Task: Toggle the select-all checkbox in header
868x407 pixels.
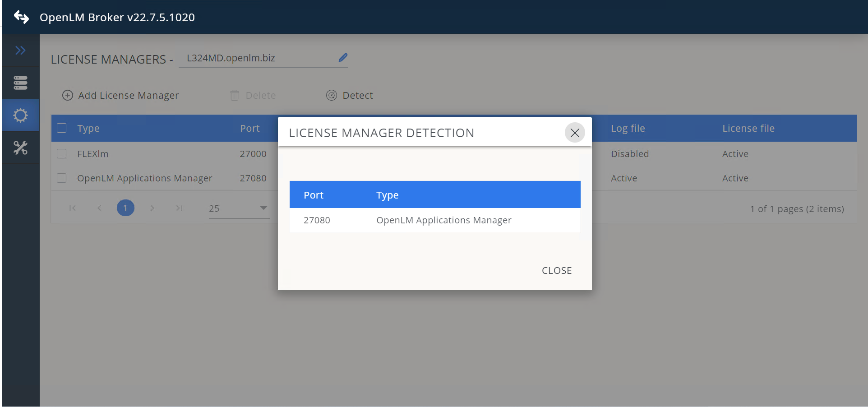Action: tap(62, 128)
